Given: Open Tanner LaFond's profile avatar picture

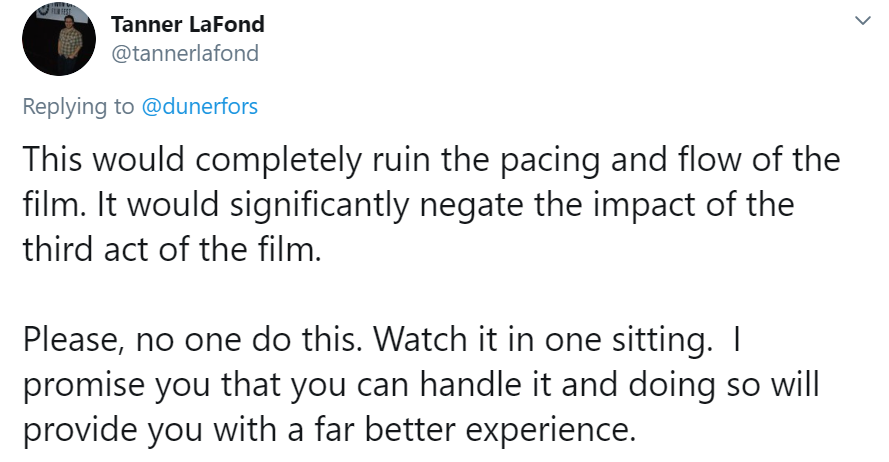Looking at the screenshot, I should pos(58,39).
